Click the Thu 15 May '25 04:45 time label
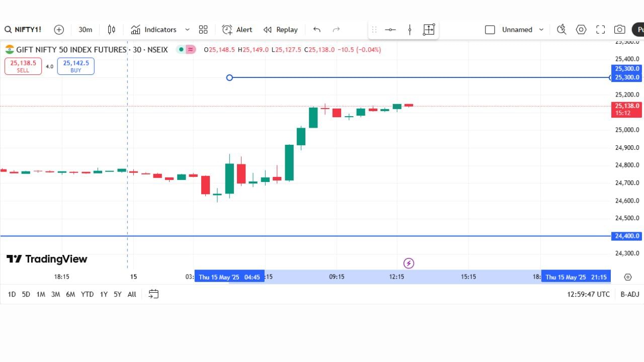644x362 pixels. click(229, 277)
